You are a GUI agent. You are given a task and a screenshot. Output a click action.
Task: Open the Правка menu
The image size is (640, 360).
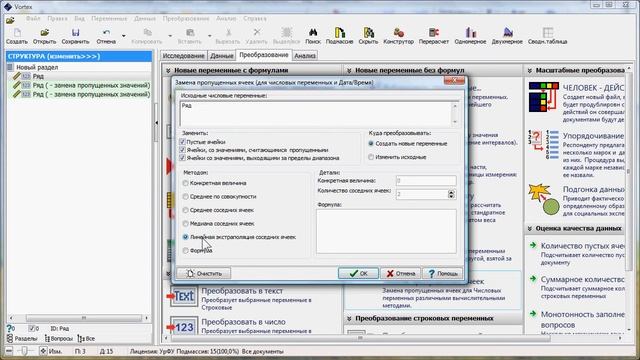[57, 18]
